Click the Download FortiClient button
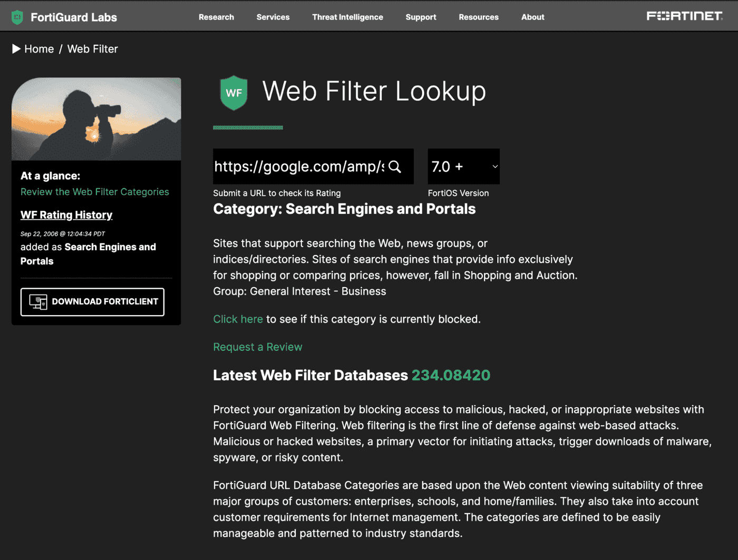738x560 pixels. click(92, 302)
